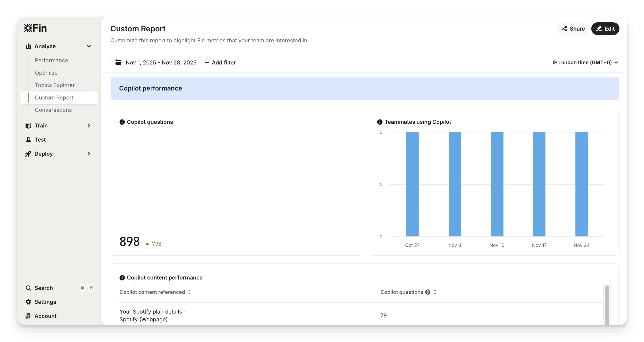Open Search via magnifier icon
Viewport: 644px width, 342px height.
[x=28, y=288]
